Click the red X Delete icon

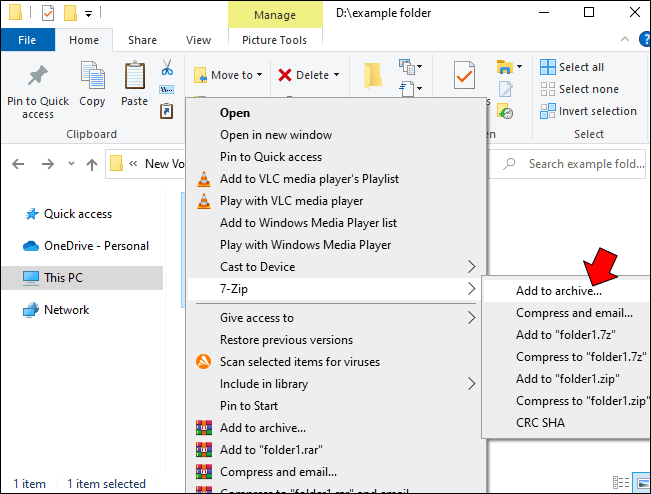(x=285, y=75)
